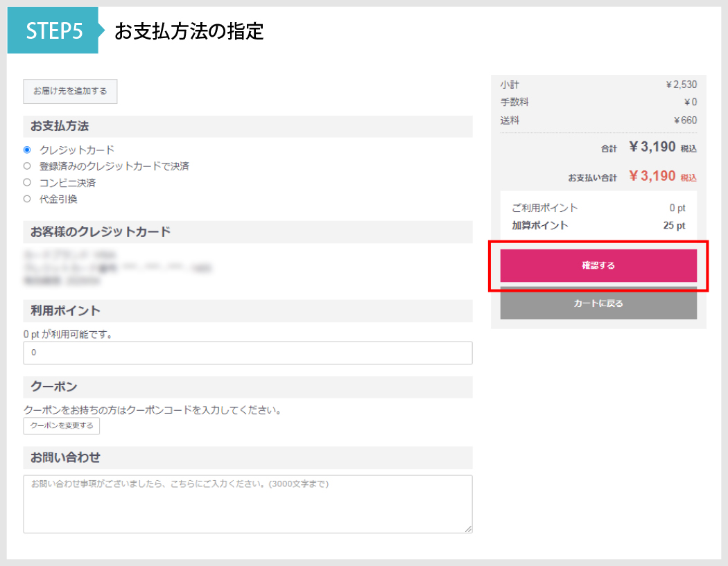Click the お客様のクレジットカード section header
Image resolution: width=728 pixels, height=566 pixels.
coord(101,231)
